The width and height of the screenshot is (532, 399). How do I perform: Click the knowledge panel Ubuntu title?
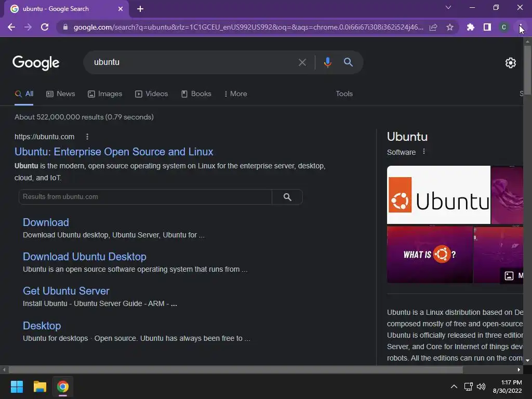[x=407, y=137]
